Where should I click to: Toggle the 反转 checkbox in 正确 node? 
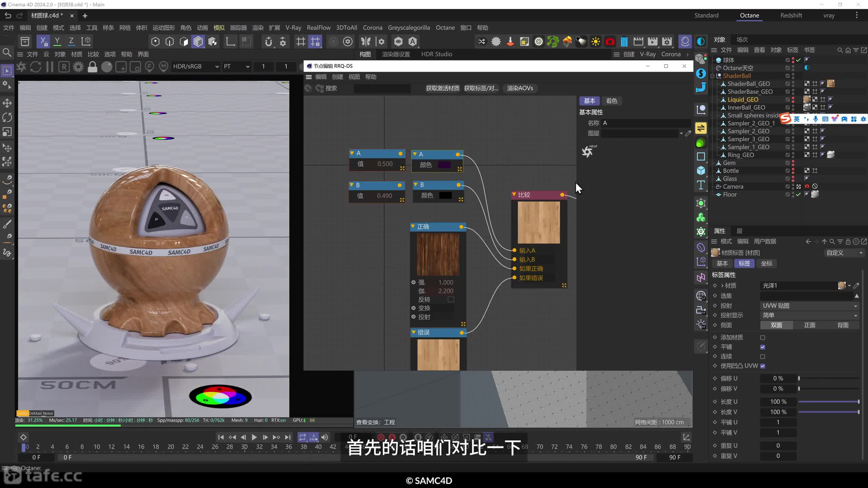(451, 299)
